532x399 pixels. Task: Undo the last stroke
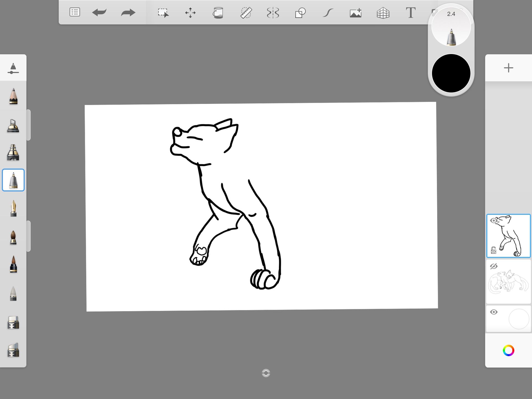coord(99,12)
